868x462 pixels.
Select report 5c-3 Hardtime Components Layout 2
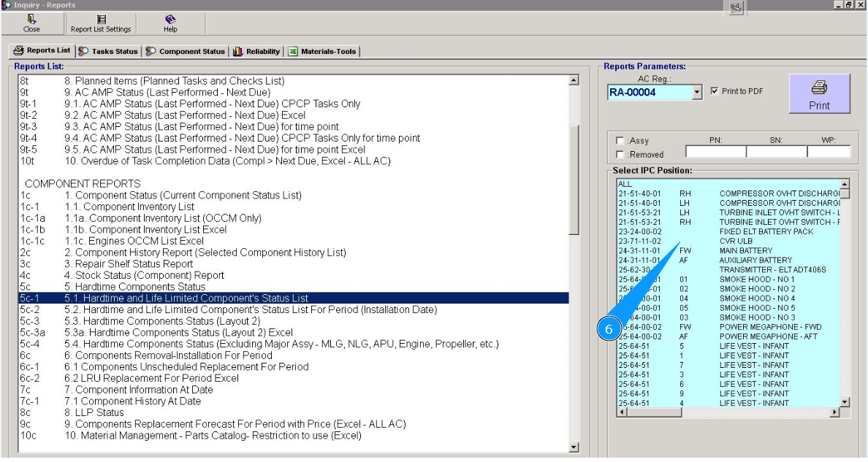pos(294,321)
